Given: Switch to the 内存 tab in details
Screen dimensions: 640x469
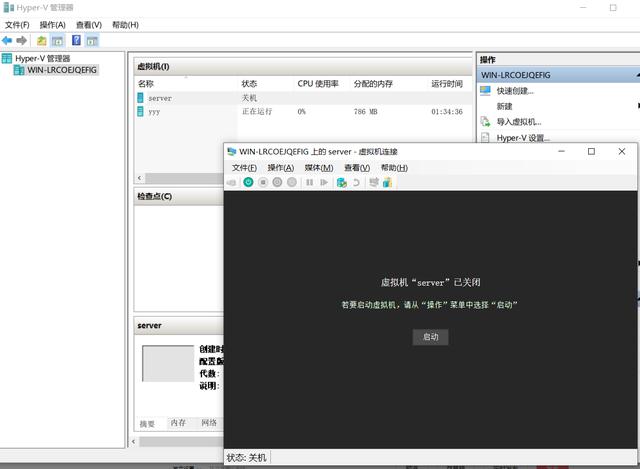Looking at the screenshot, I should coord(178,423).
